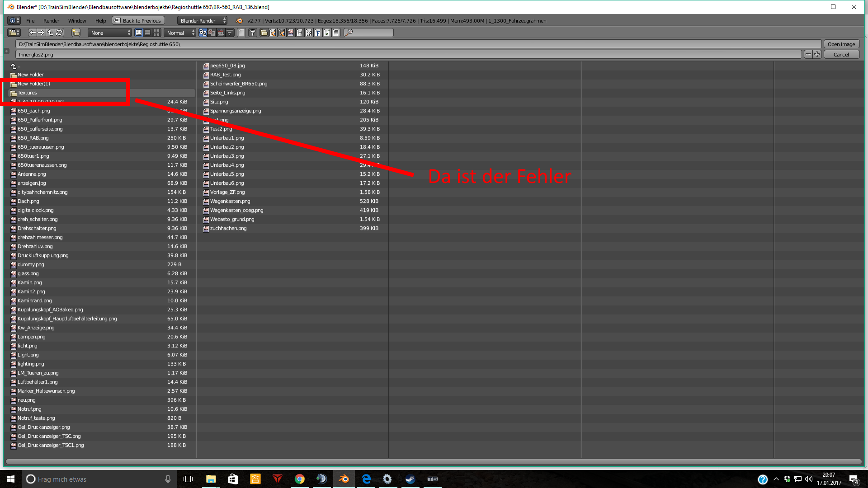Sort files by size icon
The width and height of the screenshot is (868, 488).
[230, 33]
